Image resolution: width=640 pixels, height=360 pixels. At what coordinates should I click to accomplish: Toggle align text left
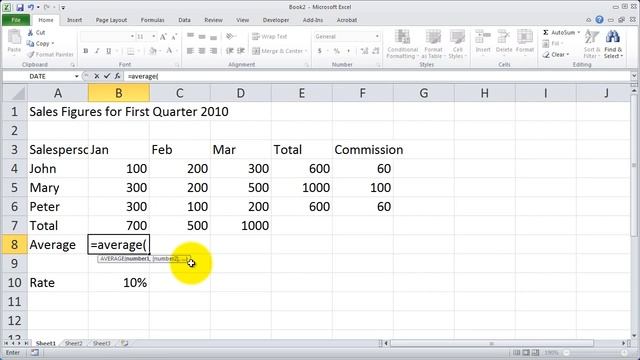click(190, 51)
